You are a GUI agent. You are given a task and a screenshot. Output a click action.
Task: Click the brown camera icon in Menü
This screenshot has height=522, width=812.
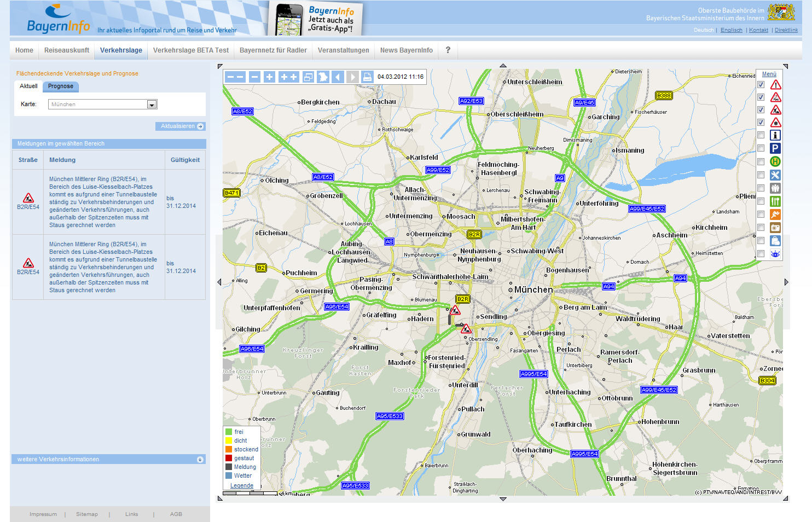775,228
